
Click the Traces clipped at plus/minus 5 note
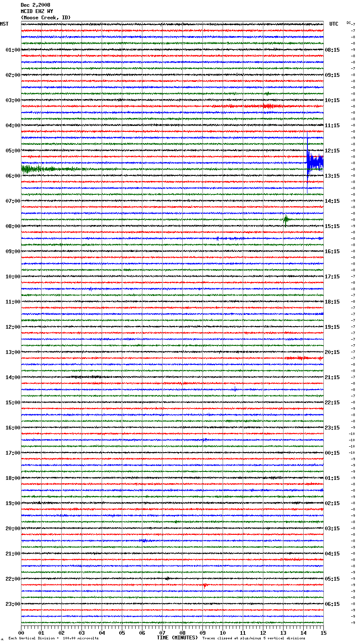tap(254, 638)
